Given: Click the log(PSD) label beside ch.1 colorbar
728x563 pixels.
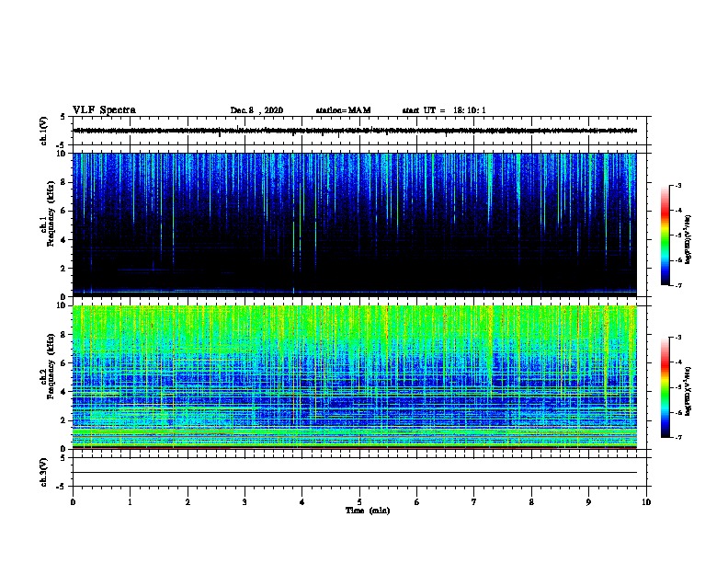Looking at the screenshot, I should click(x=688, y=239).
